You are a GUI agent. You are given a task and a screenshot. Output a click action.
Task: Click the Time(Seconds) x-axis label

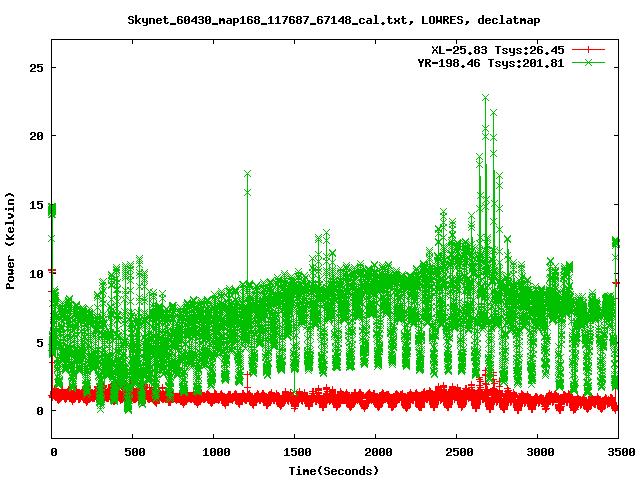coord(333,471)
